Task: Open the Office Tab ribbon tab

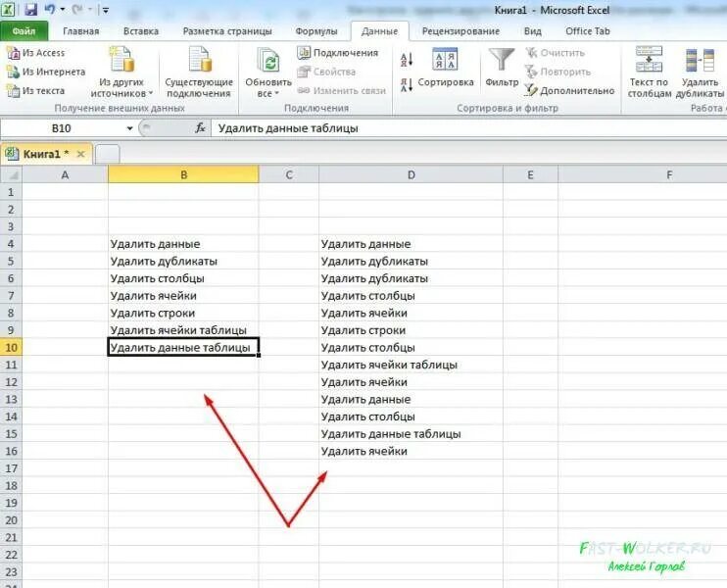Action: click(588, 31)
